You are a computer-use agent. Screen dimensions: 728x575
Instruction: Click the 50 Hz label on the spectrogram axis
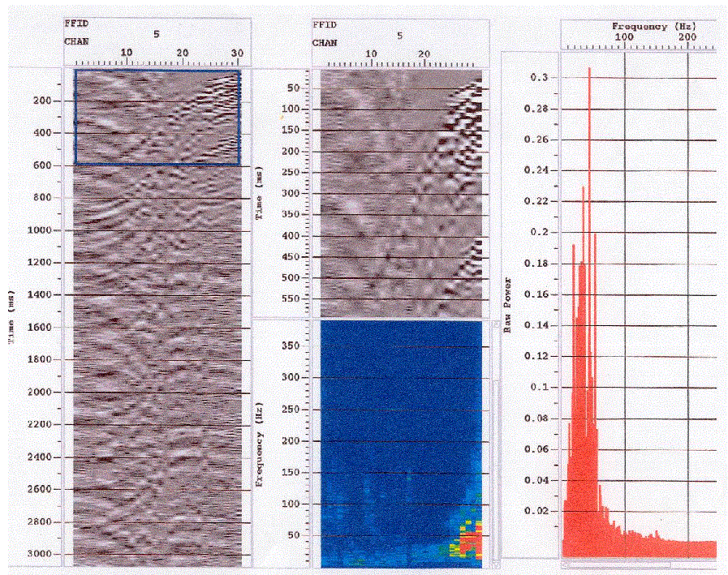(x=294, y=535)
